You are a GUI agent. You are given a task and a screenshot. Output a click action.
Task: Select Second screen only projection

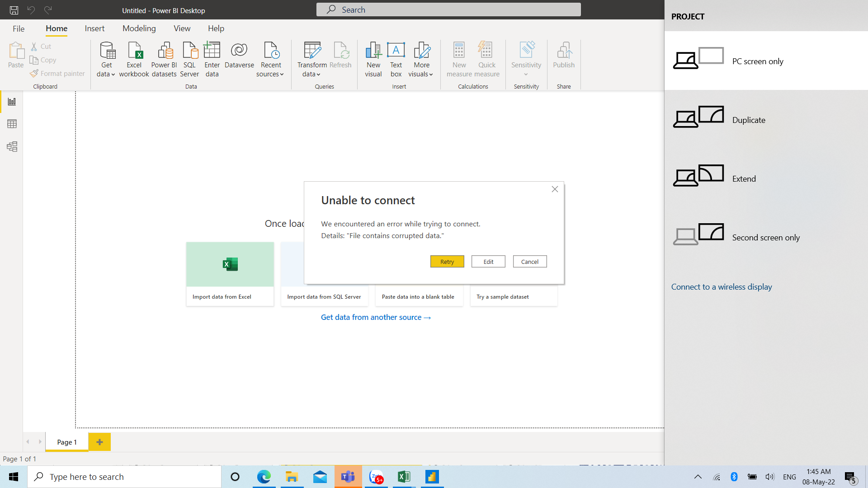click(x=766, y=237)
